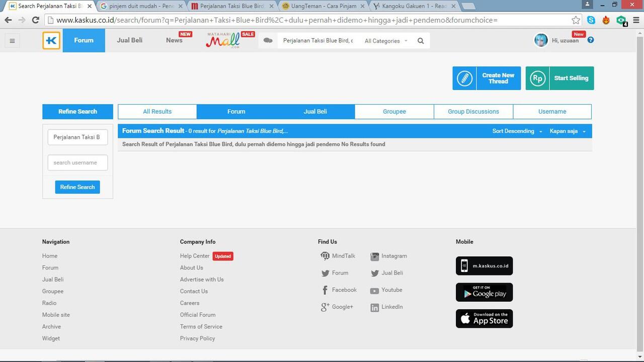Open the Google+ icon in Find Us
This screenshot has width=644, height=362.
pyautogui.click(x=325, y=307)
